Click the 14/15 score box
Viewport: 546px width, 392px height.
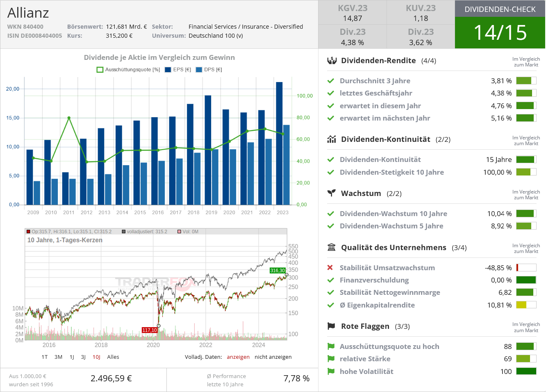500,33
